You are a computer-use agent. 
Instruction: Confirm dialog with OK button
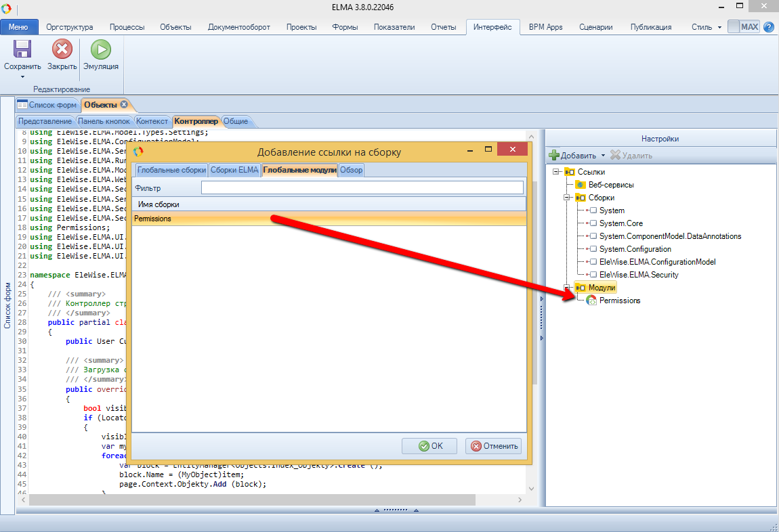coord(429,446)
